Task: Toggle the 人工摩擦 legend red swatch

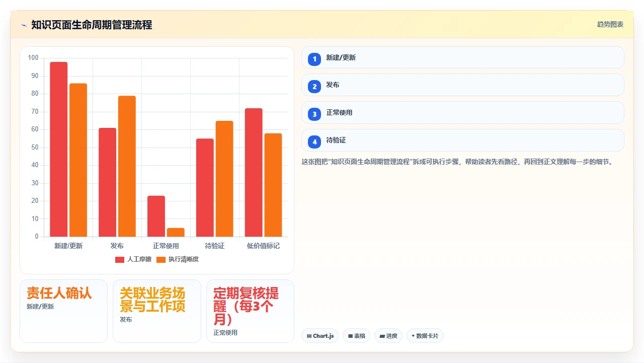Action: pyautogui.click(x=120, y=260)
